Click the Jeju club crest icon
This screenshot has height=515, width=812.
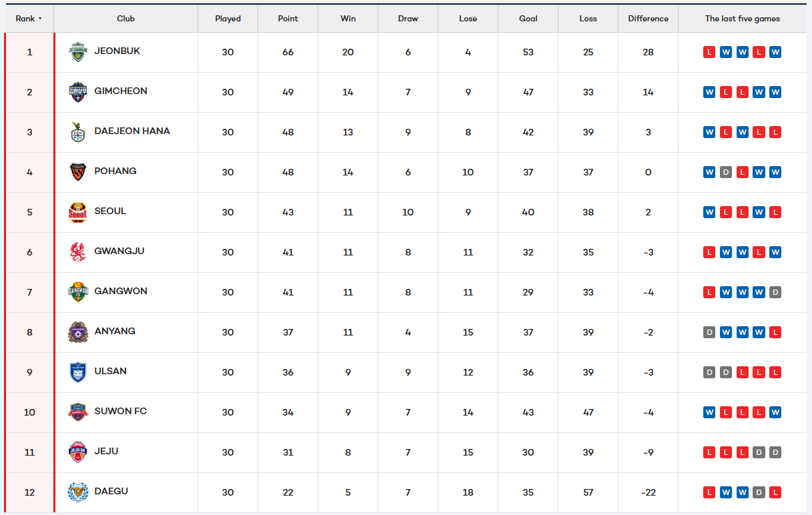[78, 452]
